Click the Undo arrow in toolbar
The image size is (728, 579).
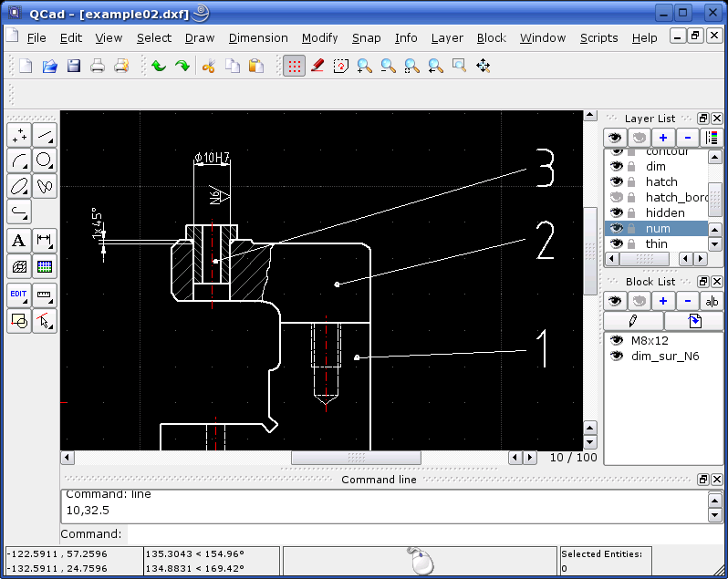(x=159, y=66)
